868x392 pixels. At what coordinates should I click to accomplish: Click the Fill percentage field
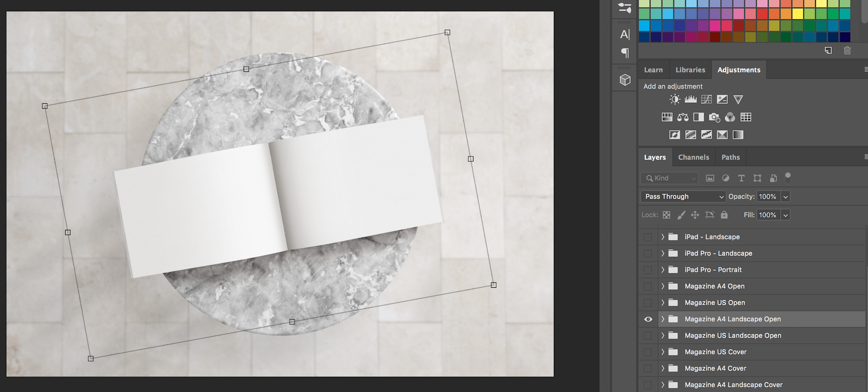(768, 215)
